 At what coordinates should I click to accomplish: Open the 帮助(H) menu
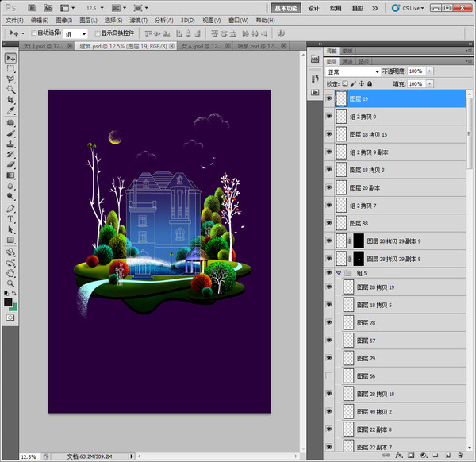tap(265, 21)
